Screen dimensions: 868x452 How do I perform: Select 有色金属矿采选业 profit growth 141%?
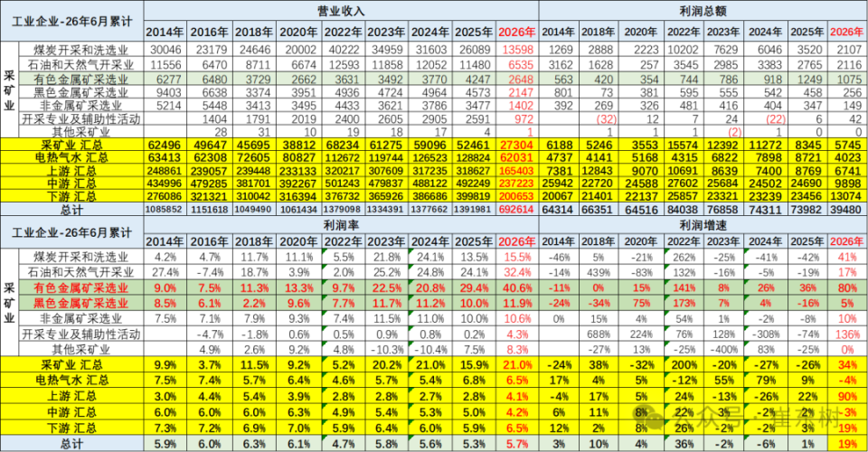coord(684,287)
